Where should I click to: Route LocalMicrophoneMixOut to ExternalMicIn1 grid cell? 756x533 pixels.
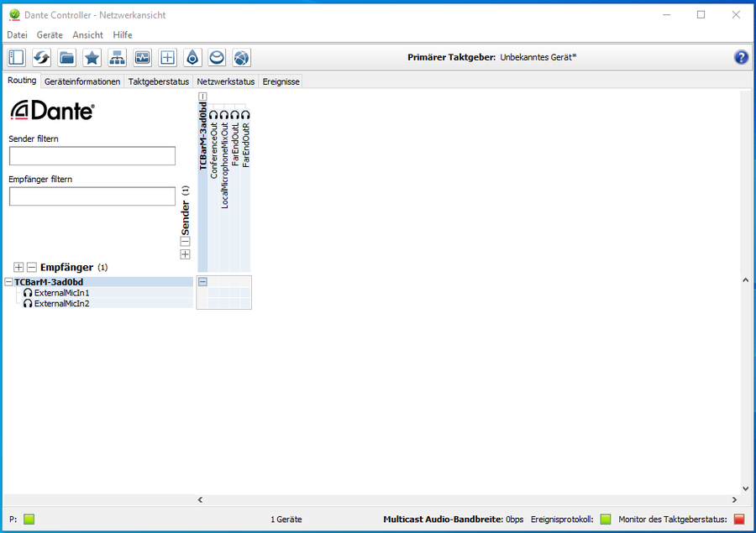pyautogui.click(x=223, y=293)
